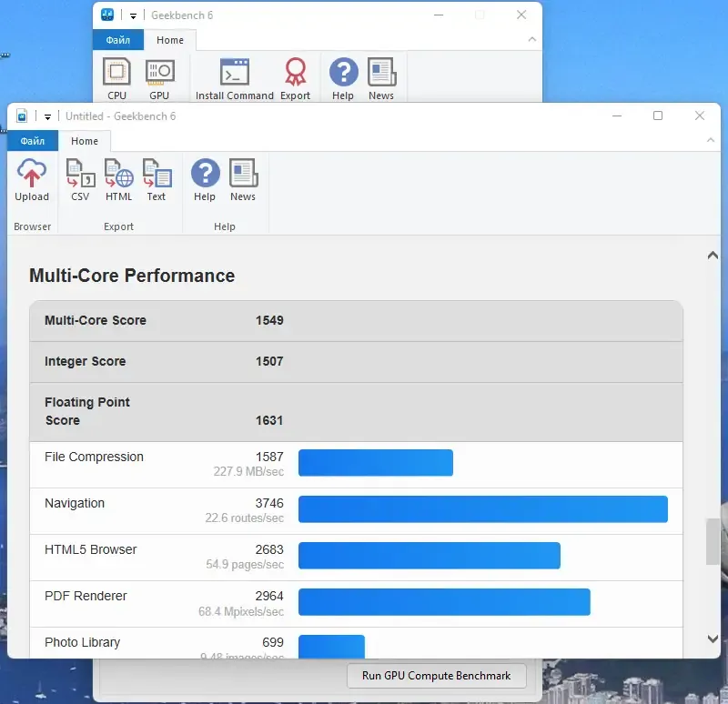Open quick access dropdown in Untitled window
Image resolution: width=728 pixels, height=704 pixels.
[x=48, y=116]
